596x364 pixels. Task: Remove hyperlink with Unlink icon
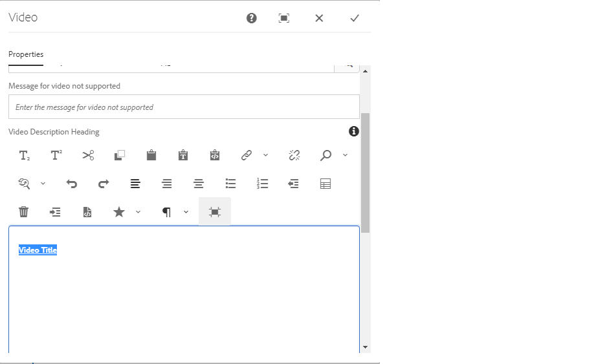click(294, 155)
